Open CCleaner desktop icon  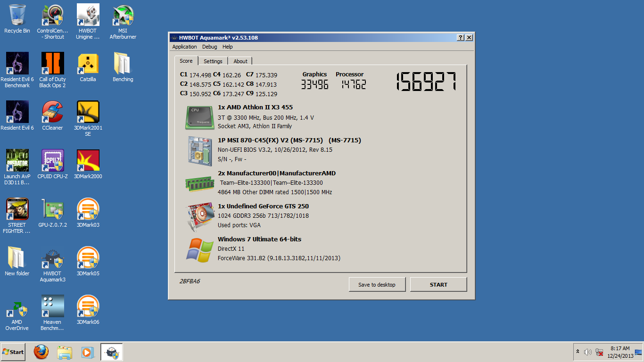coord(52,115)
